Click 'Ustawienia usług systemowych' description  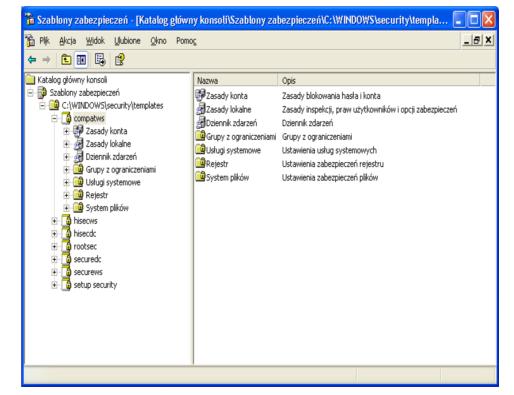click(329, 150)
